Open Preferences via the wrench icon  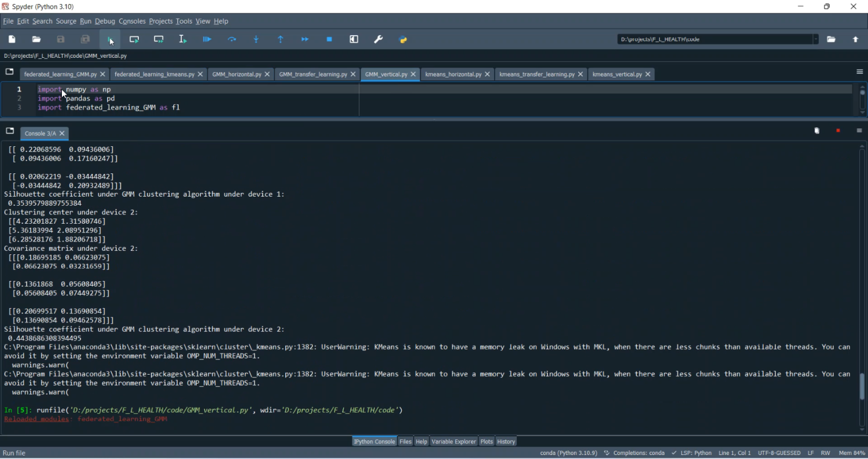pos(378,39)
